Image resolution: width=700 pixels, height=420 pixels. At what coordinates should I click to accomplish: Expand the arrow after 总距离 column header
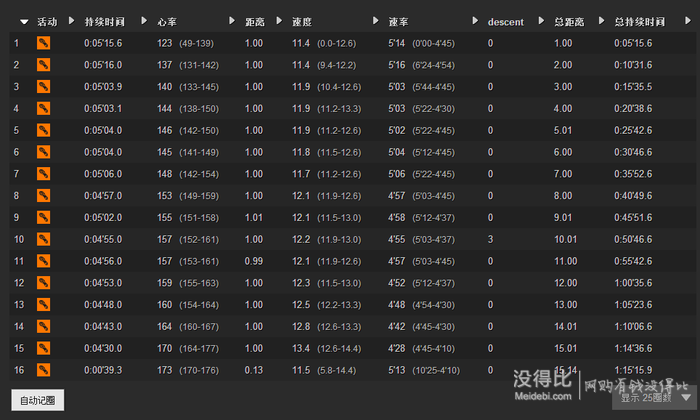[601, 21]
